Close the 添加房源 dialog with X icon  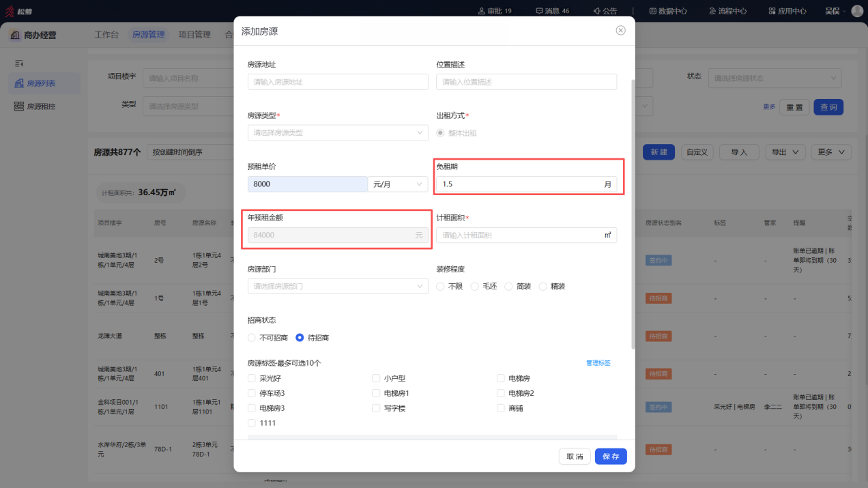620,31
